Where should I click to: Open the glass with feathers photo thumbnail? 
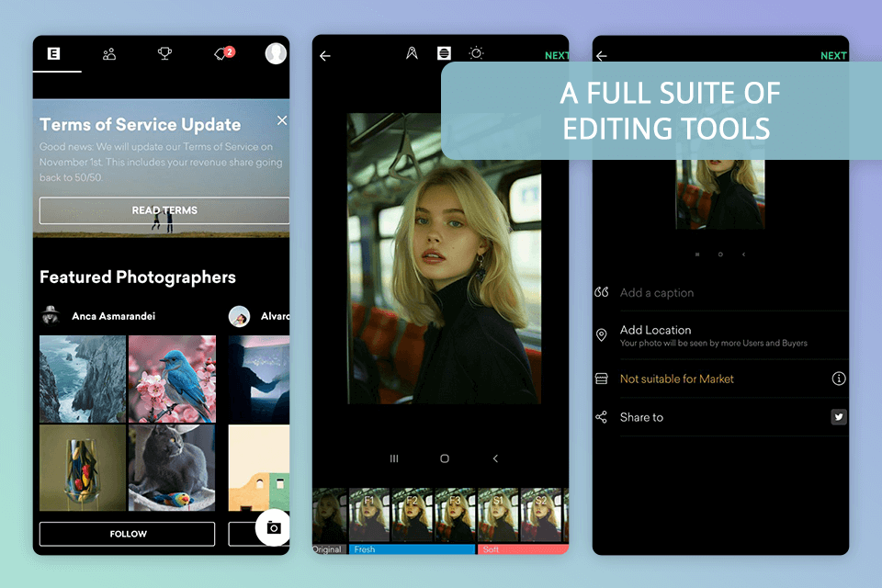coord(83,468)
